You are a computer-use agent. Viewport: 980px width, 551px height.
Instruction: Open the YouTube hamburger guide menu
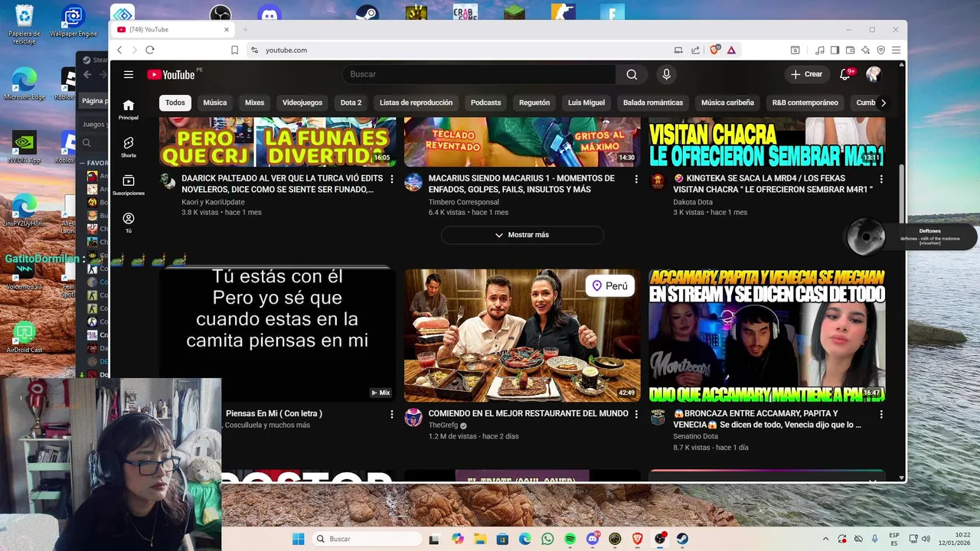[x=129, y=74]
